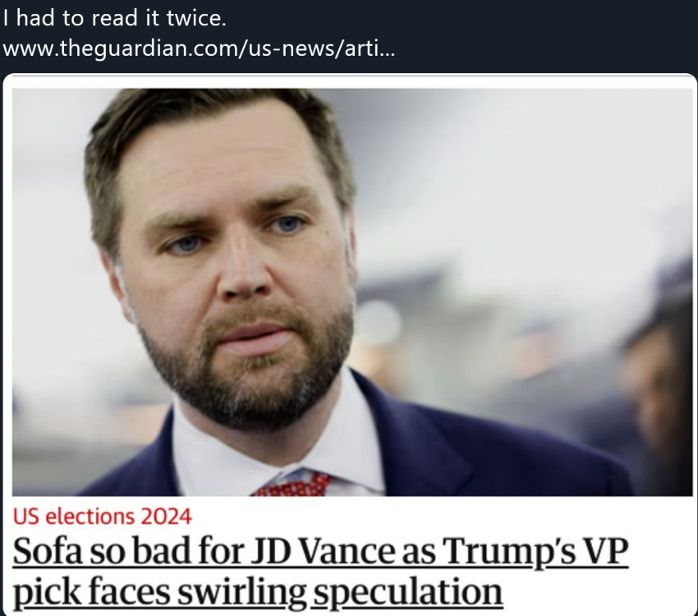Open the article preview photo
The width and height of the screenshot is (698, 616).
(x=352, y=292)
